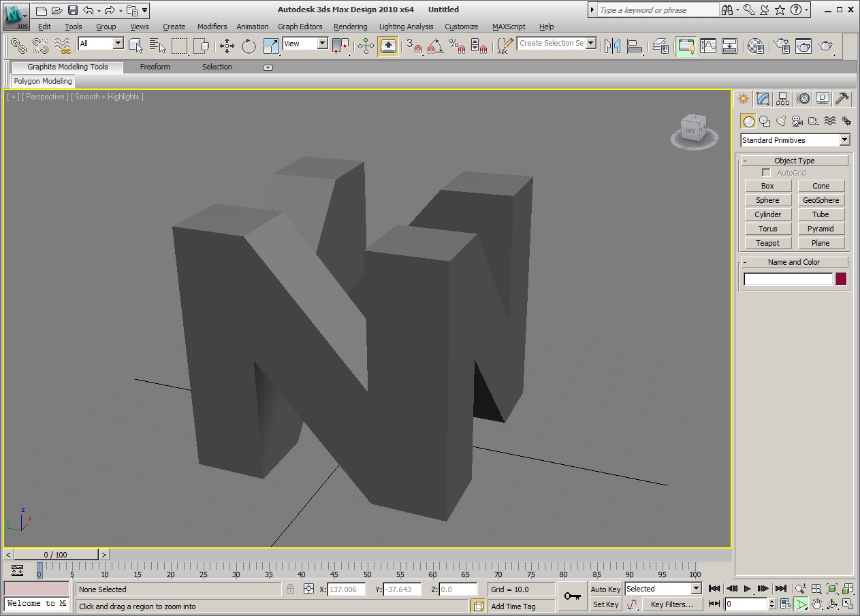Toggle the 3D Snaps button
The image size is (860, 616).
[x=414, y=46]
